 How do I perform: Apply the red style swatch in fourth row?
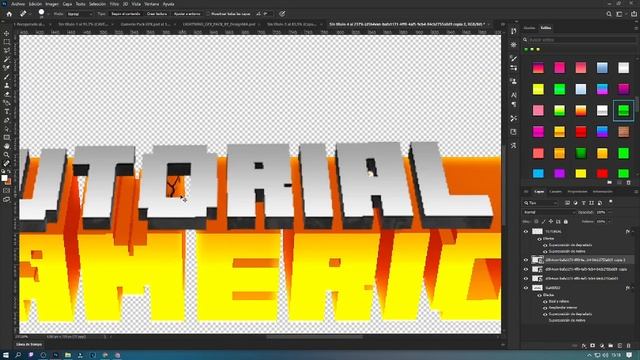581,131
